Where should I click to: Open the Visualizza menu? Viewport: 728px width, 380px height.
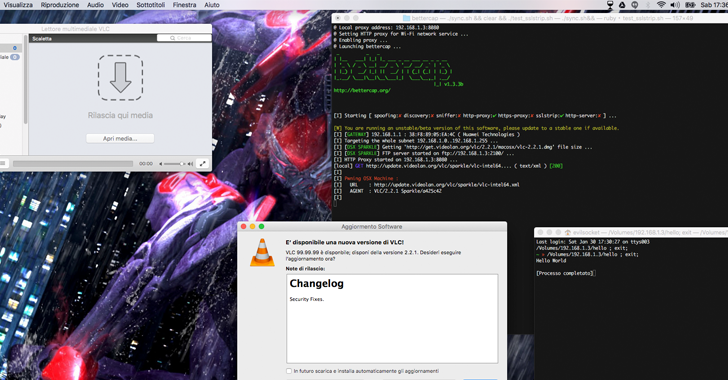click(18, 5)
